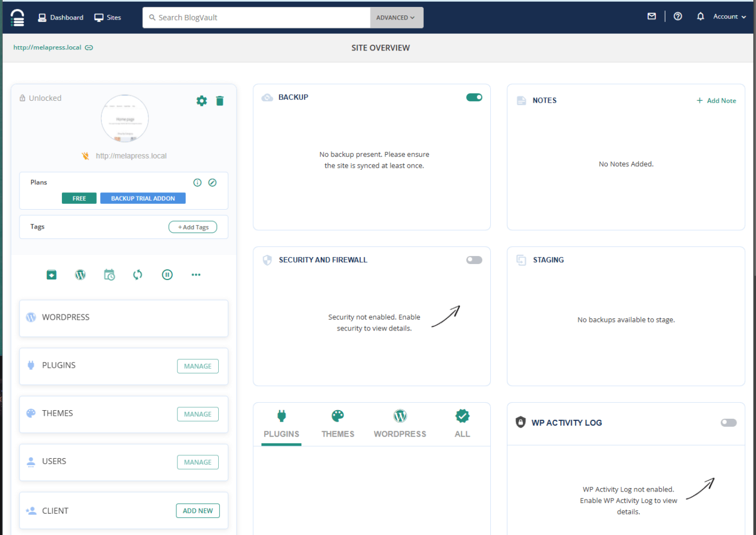Open site settings gear icon
756x535 pixels.
202,101
